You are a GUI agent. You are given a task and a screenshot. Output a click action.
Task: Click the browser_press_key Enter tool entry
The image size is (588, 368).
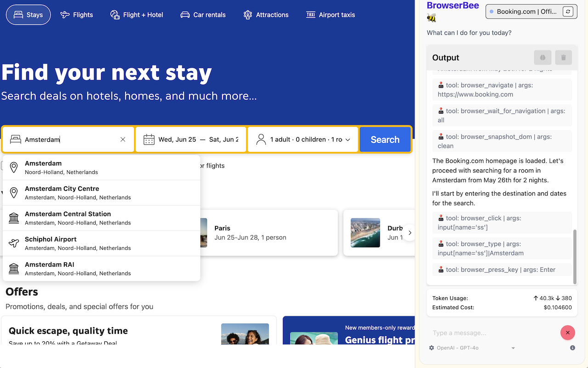tap(502, 270)
